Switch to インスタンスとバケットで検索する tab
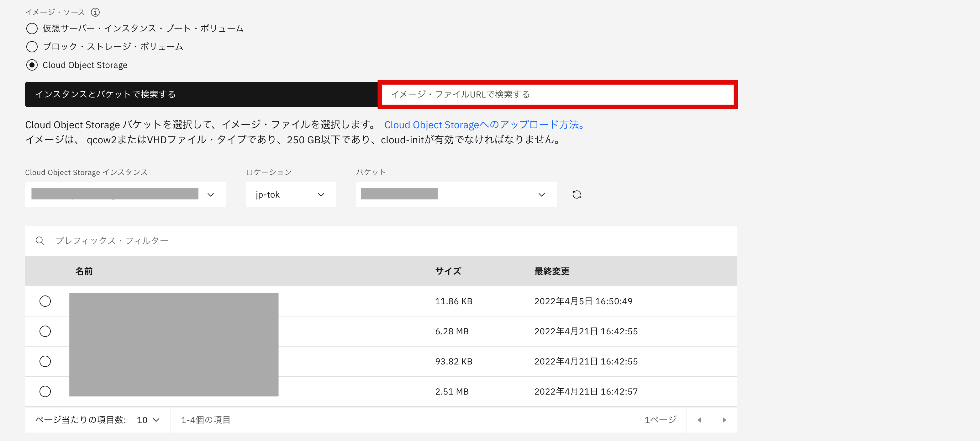Image resolution: width=980 pixels, height=441 pixels. click(x=105, y=94)
